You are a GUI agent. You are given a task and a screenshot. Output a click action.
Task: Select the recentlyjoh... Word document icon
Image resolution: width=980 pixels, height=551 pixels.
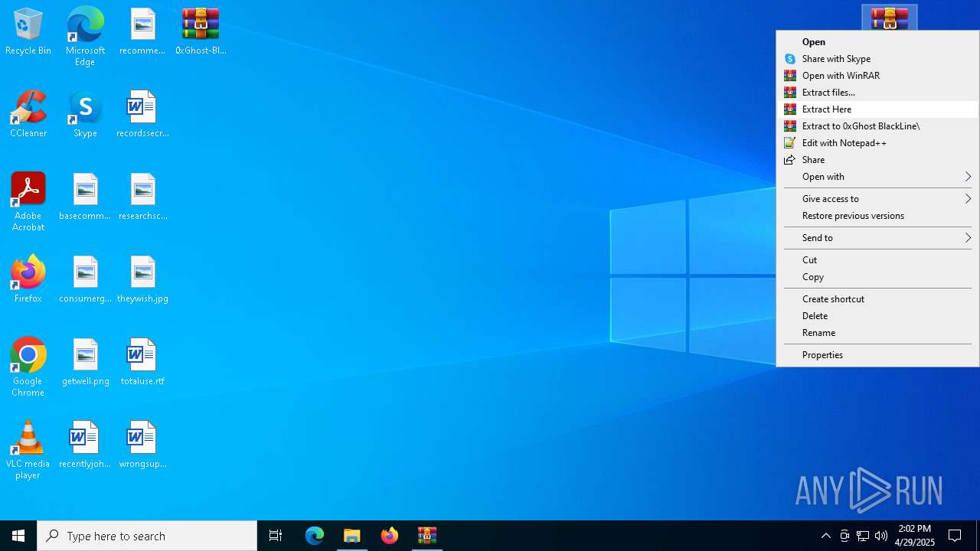pyautogui.click(x=85, y=445)
